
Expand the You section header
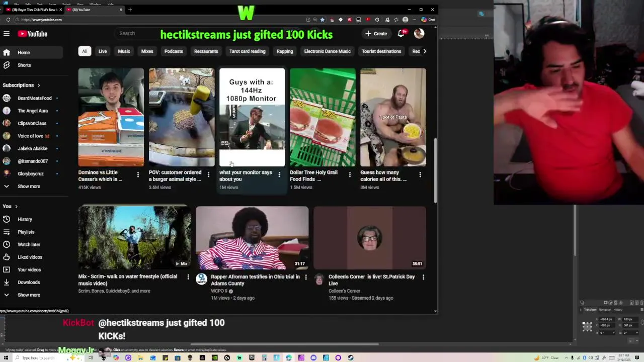(x=10, y=206)
